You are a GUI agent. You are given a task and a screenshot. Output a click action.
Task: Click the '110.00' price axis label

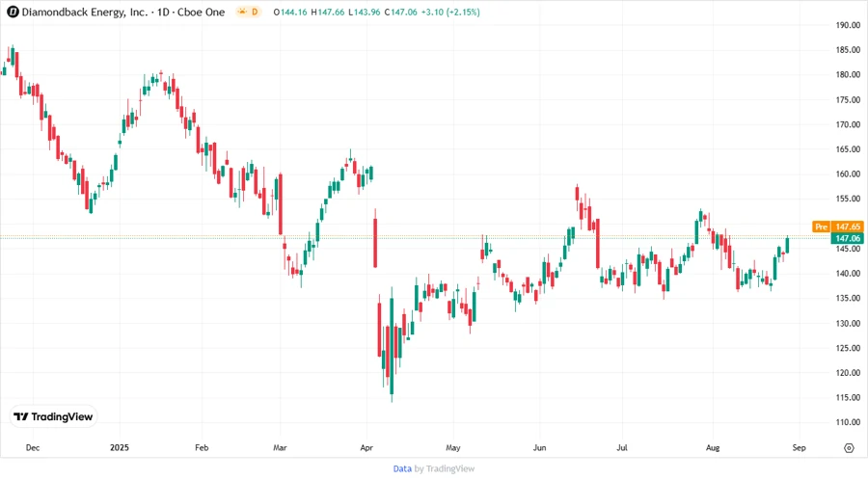coord(848,422)
